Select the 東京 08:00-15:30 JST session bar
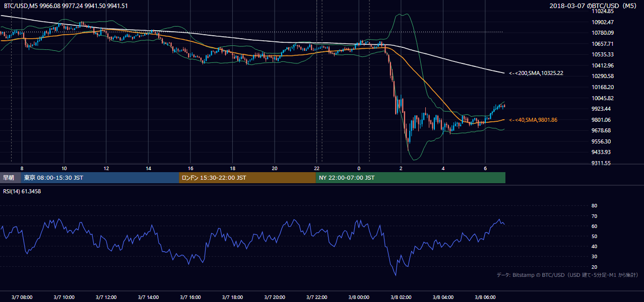The width and height of the screenshot is (644, 302). [100, 178]
